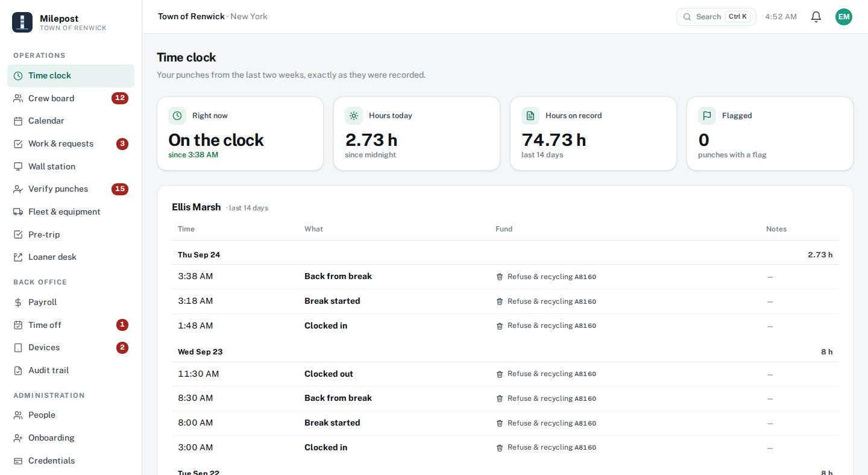Click the Hours today sun icon
The height and width of the screenshot is (475, 868).
[x=354, y=116]
